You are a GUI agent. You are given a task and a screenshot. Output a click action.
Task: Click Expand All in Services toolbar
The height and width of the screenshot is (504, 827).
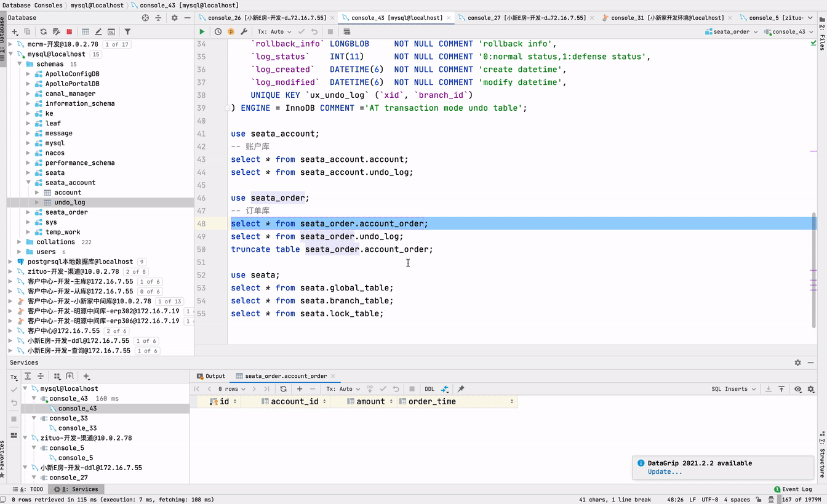[x=28, y=376]
